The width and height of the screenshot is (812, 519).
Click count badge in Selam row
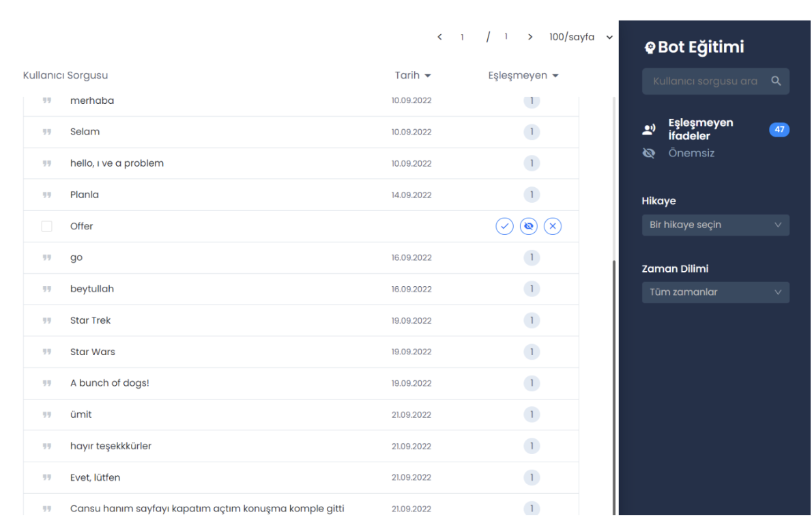(x=532, y=132)
